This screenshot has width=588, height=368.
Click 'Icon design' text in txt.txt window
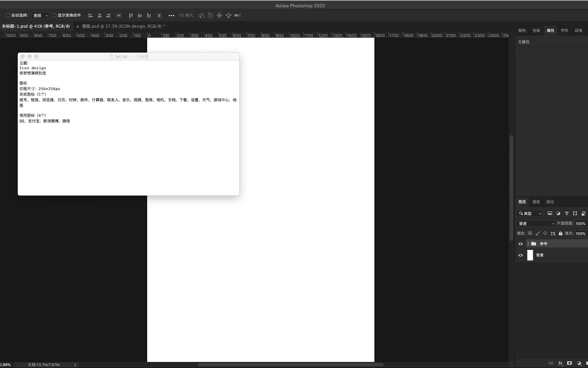pos(33,68)
